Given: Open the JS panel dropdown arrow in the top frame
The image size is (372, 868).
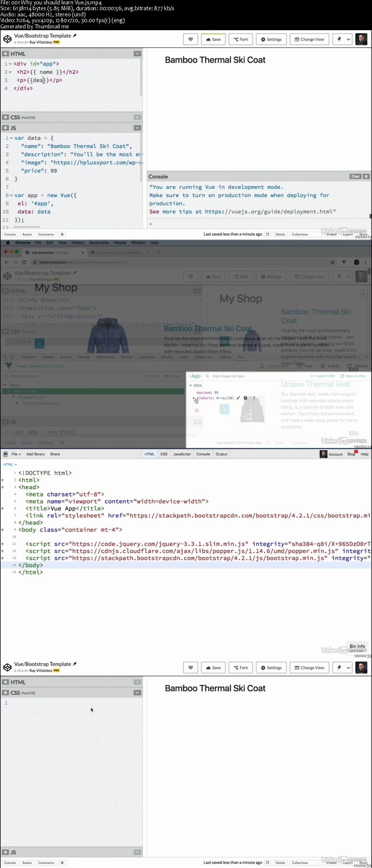Looking at the screenshot, I should point(137,128).
